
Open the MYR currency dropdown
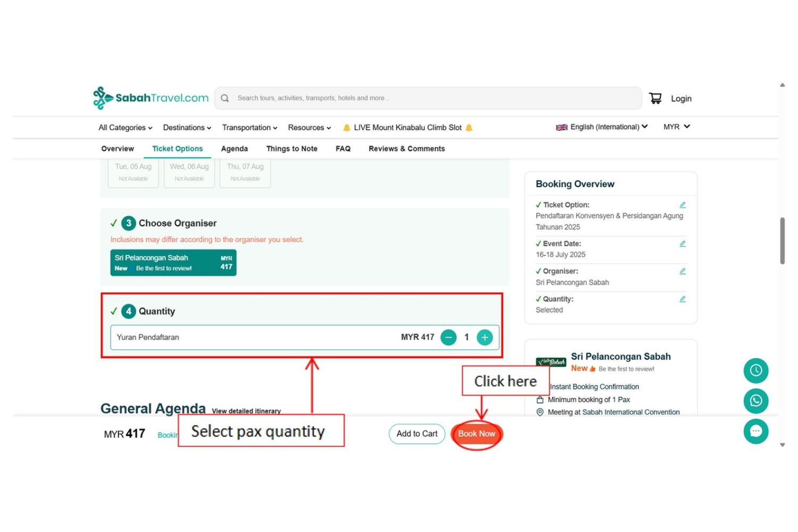[676, 127]
